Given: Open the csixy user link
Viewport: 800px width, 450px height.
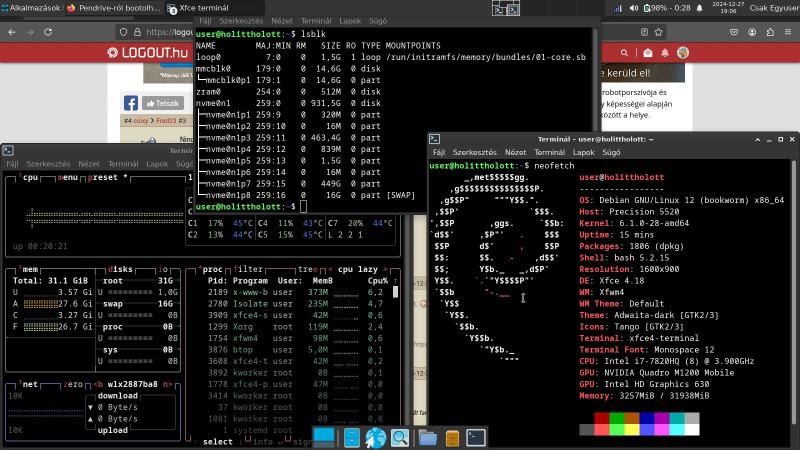Looking at the screenshot, I should point(141,121).
